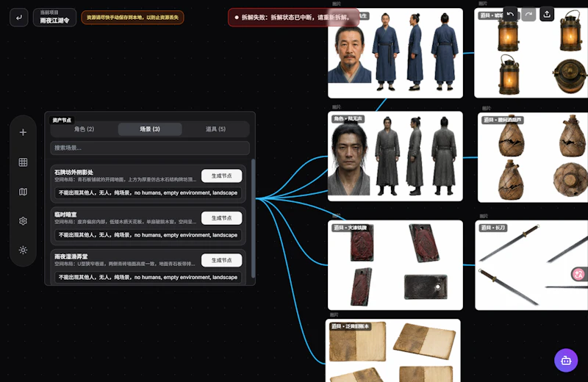
Task: Click the 角色 · 陆无声 label tag
Action: pyautogui.click(x=348, y=119)
